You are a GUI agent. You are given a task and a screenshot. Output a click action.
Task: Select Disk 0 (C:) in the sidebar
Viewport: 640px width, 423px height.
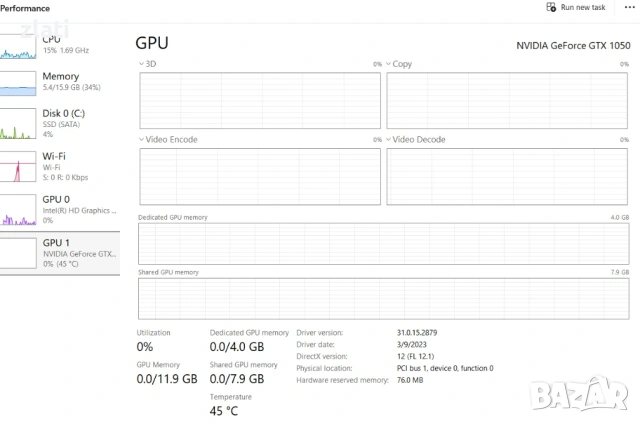coord(60,120)
